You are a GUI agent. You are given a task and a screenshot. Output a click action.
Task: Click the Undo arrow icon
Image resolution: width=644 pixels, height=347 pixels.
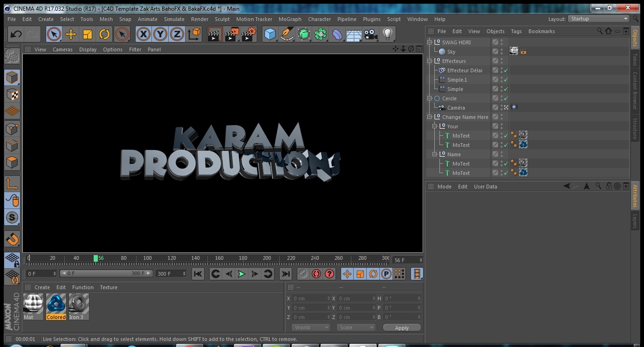(x=16, y=34)
